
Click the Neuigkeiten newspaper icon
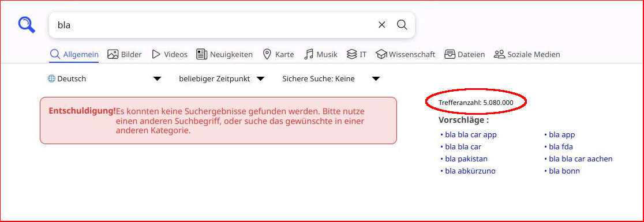coord(201,54)
